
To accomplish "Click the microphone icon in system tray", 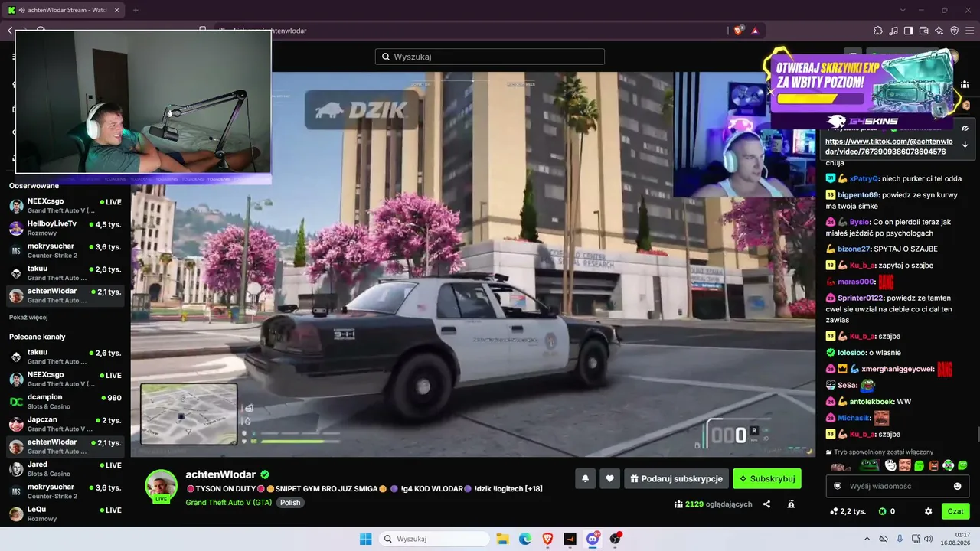I will [x=900, y=539].
